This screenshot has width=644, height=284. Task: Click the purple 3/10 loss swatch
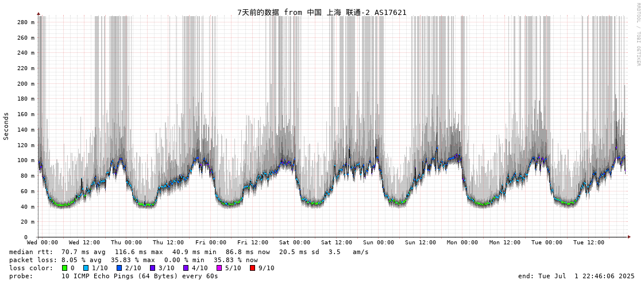pos(152,268)
